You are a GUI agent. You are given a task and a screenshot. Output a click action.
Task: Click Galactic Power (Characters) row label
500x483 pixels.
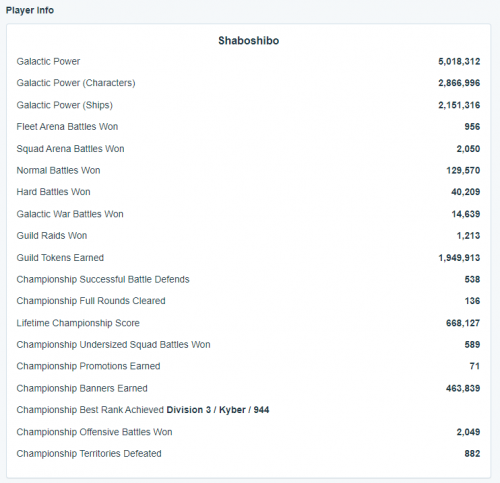click(76, 83)
